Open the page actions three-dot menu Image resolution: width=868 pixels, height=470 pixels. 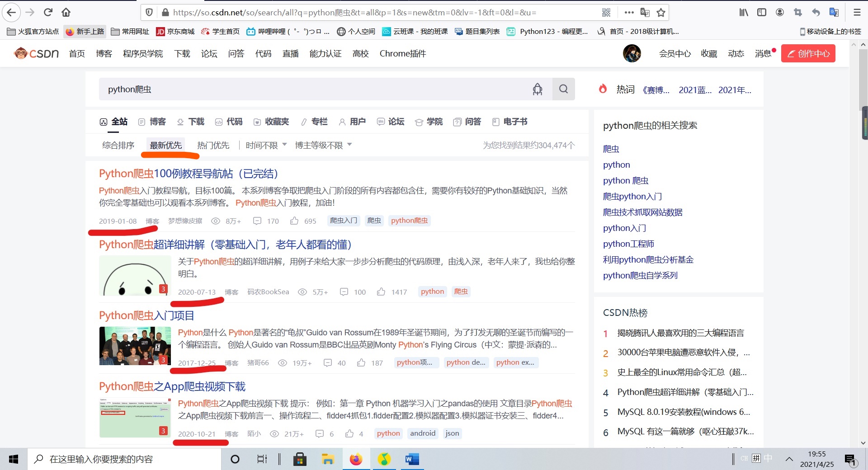click(629, 13)
